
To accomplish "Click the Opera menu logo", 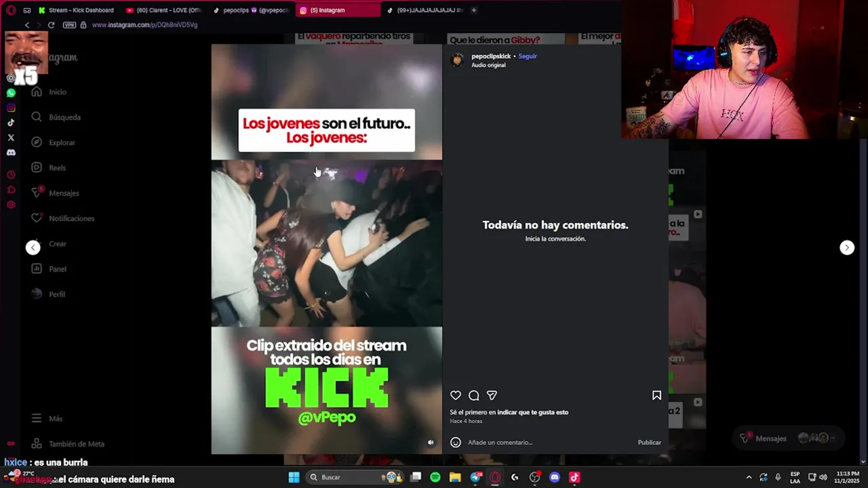I will point(11,10).
